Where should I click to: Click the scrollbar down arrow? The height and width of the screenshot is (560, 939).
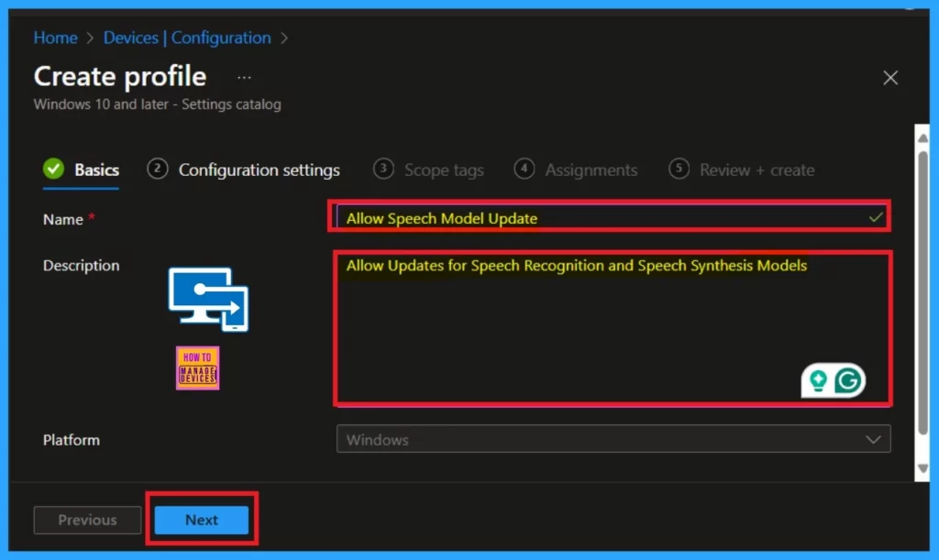click(922, 468)
